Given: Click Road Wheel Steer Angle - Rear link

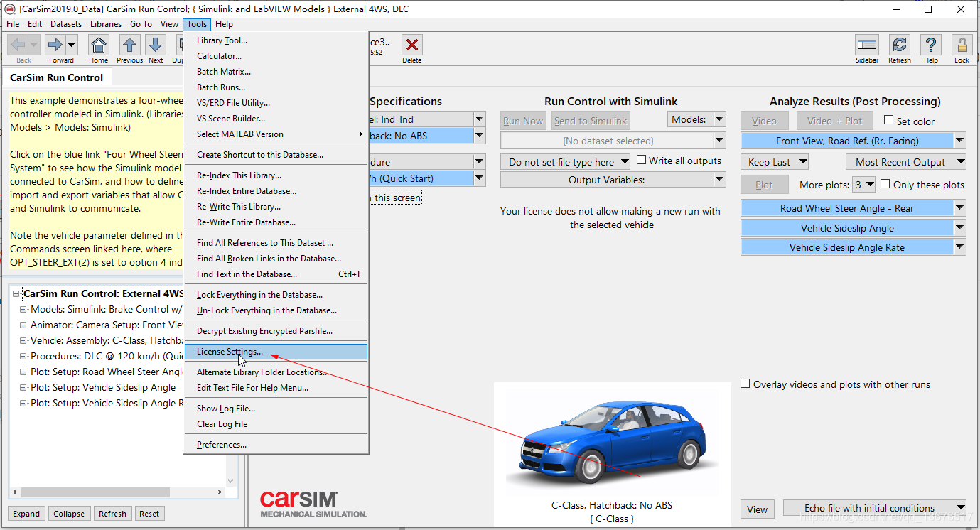Looking at the screenshot, I should (846, 208).
